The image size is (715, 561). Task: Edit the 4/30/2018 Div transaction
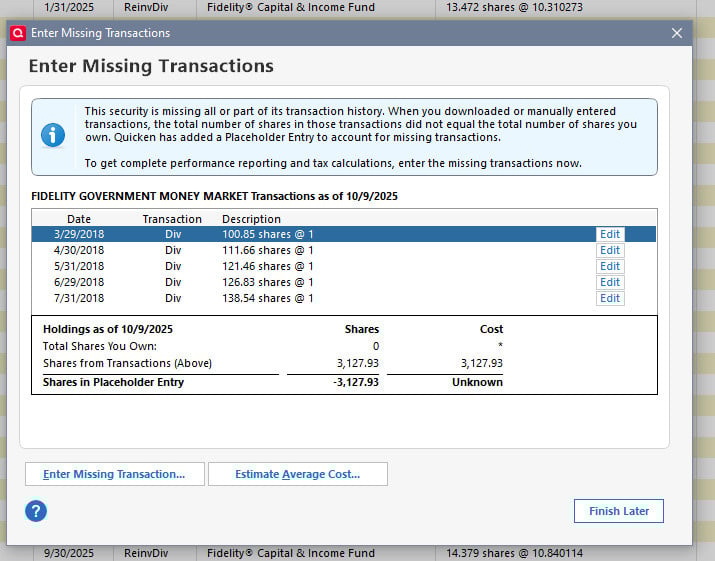click(610, 250)
